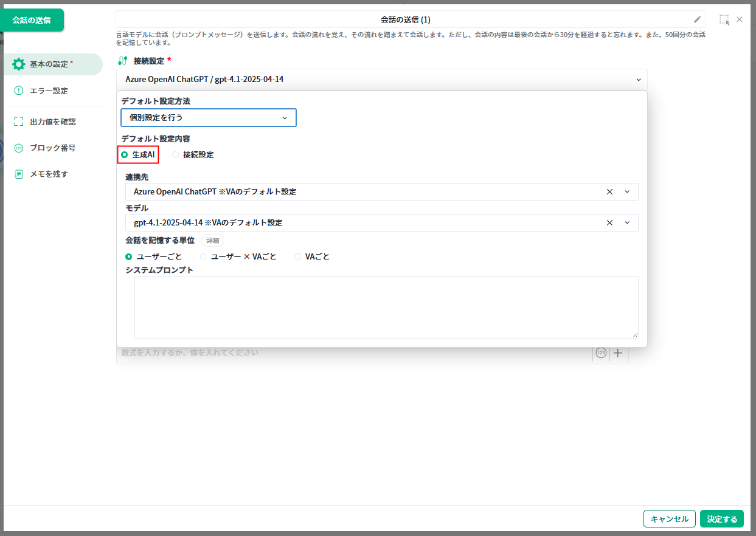This screenshot has width=756, height=536.
Task: Click into the システムプロンプト text area
Action: coord(386,307)
